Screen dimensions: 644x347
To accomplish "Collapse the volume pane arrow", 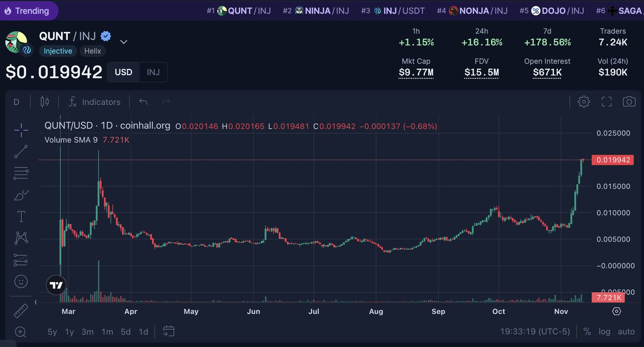I will 35,302.
